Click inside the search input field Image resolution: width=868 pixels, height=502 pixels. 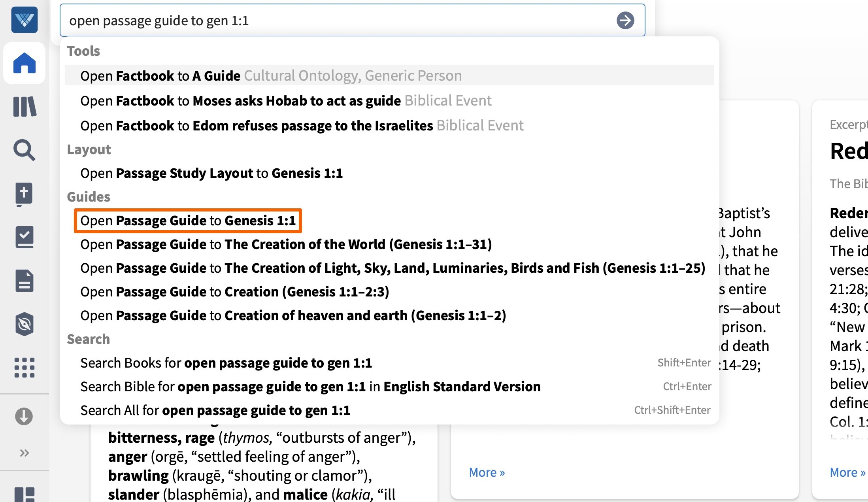pos(277,20)
